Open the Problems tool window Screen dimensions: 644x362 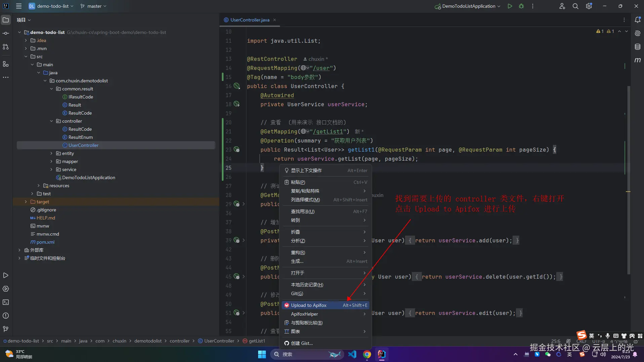pos(6,316)
